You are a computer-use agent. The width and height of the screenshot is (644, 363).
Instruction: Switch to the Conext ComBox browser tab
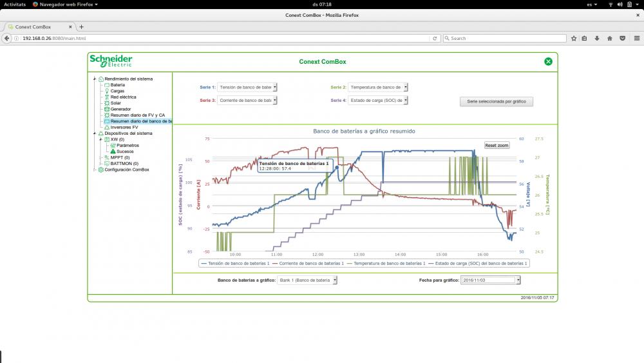[x=40, y=26]
